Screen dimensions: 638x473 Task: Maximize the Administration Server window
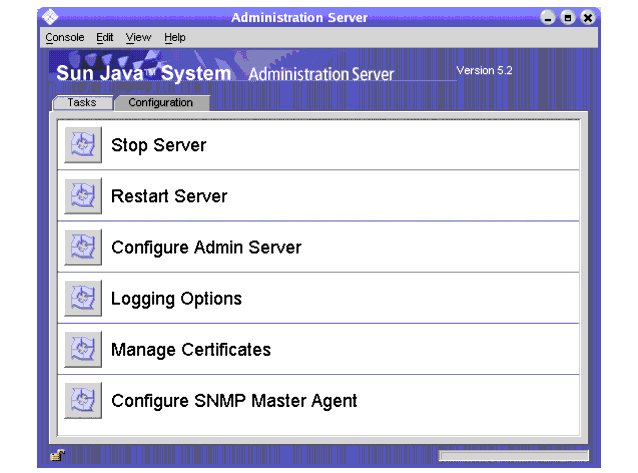coord(568,18)
